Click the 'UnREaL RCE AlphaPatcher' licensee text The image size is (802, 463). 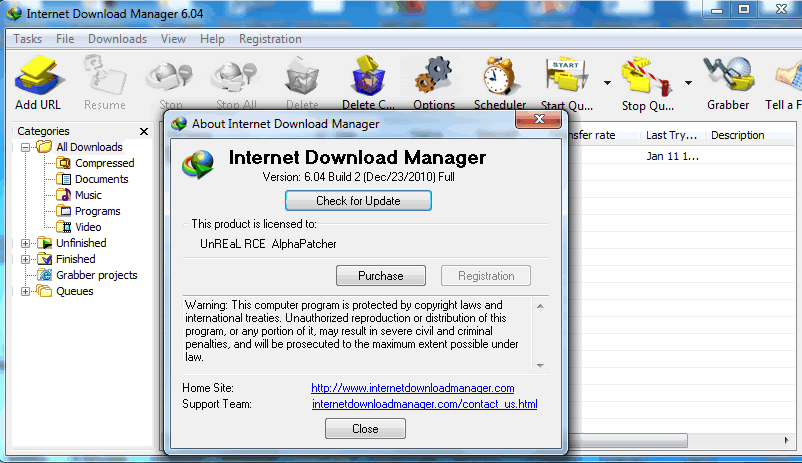pyautogui.click(x=268, y=244)
